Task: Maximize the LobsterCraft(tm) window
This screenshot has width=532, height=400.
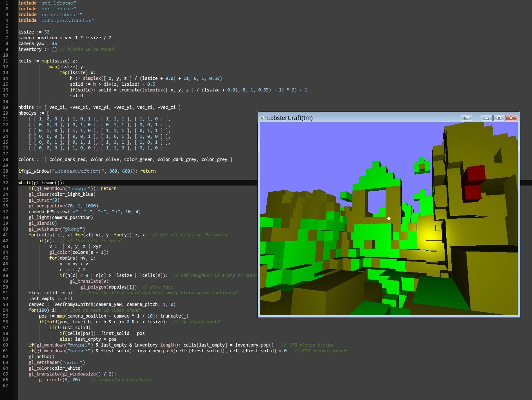Action: click(499, 118)
